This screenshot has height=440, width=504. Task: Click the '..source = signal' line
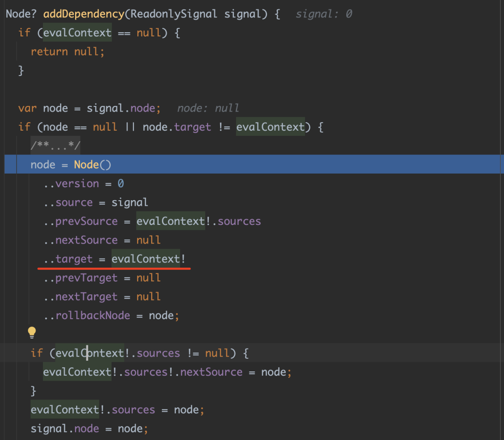tap(96, 203)
